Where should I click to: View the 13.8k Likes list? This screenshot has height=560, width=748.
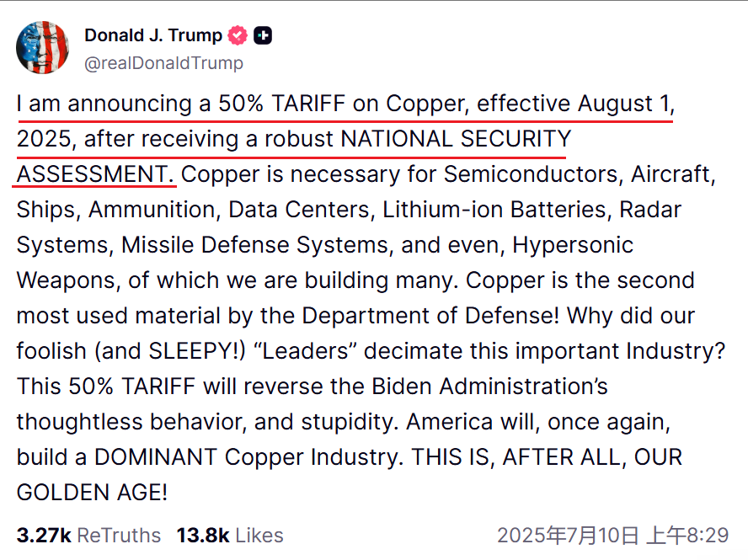230,536
